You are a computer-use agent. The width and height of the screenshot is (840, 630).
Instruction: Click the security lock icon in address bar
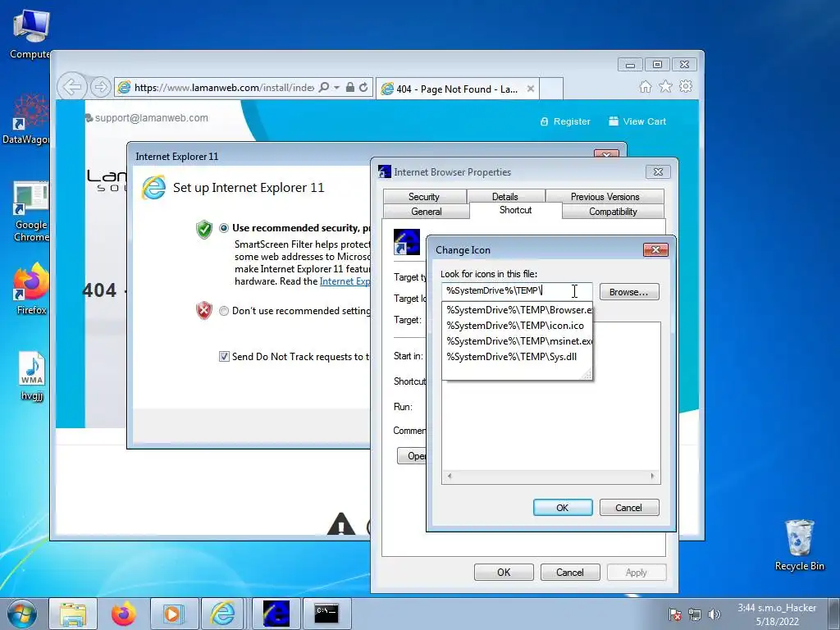pyautogui.click(x=349, y=87)
